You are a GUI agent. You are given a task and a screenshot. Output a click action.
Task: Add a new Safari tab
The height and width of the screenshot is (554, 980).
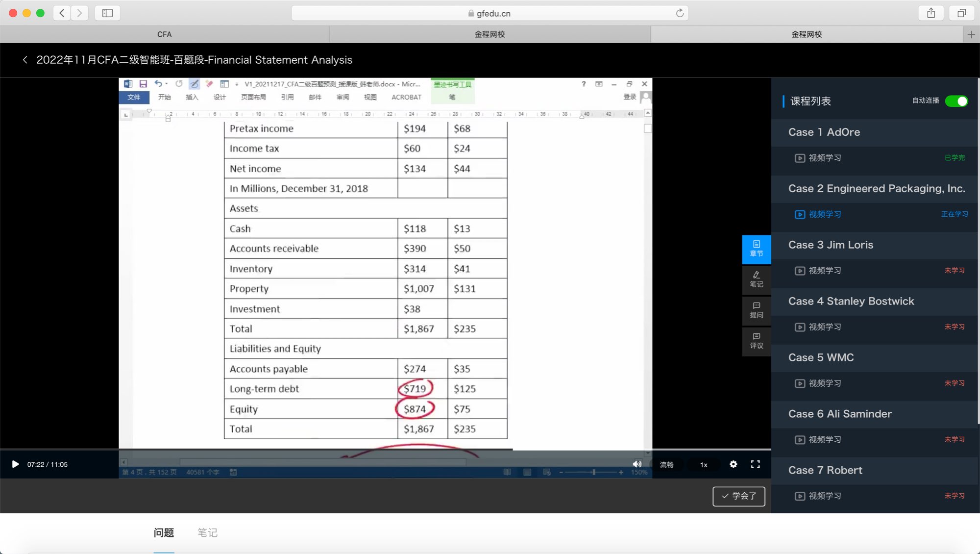click(971, 34)
